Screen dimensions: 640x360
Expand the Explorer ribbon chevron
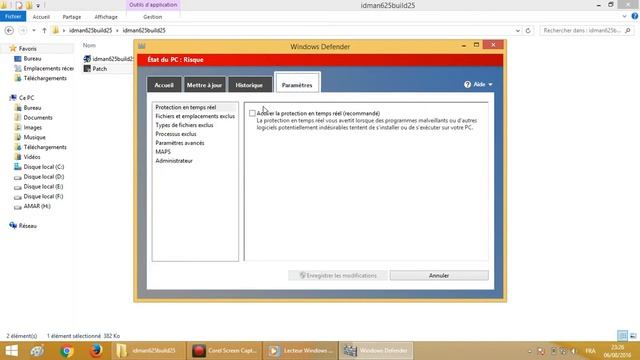tap(624, 17)
